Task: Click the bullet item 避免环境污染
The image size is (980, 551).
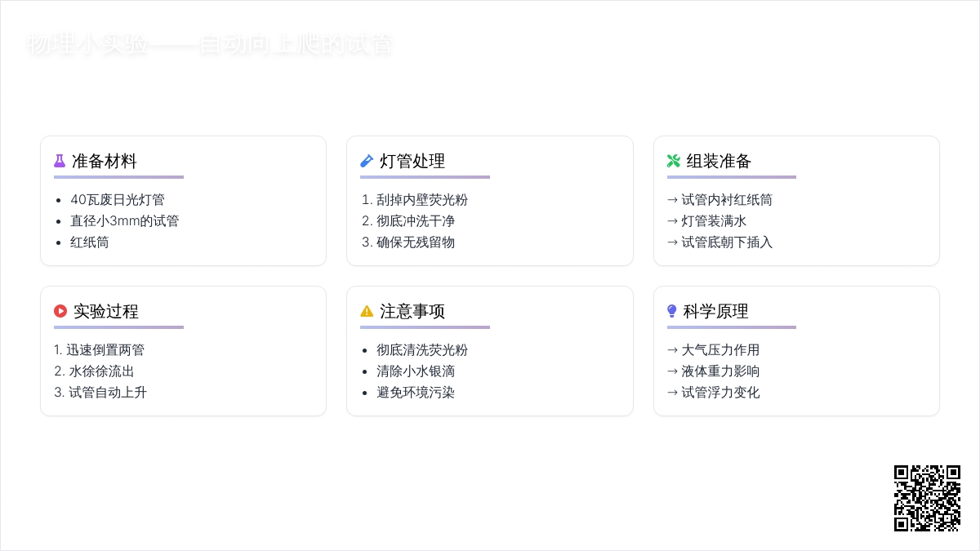Action: tap(416, 392)
